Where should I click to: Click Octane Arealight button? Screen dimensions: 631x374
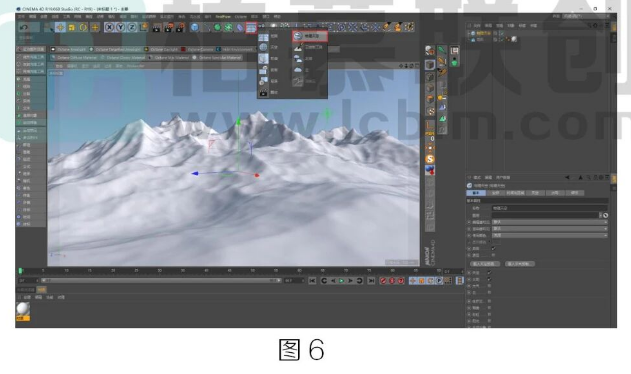click(68, 50)
